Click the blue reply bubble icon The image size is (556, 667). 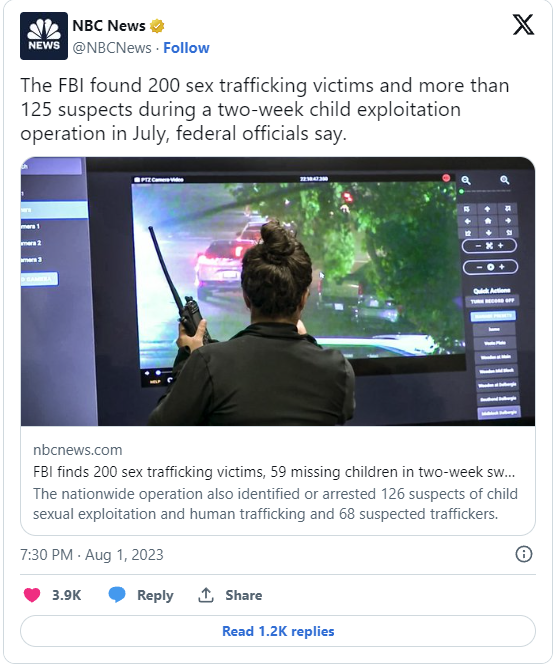(x=117, y=595)
